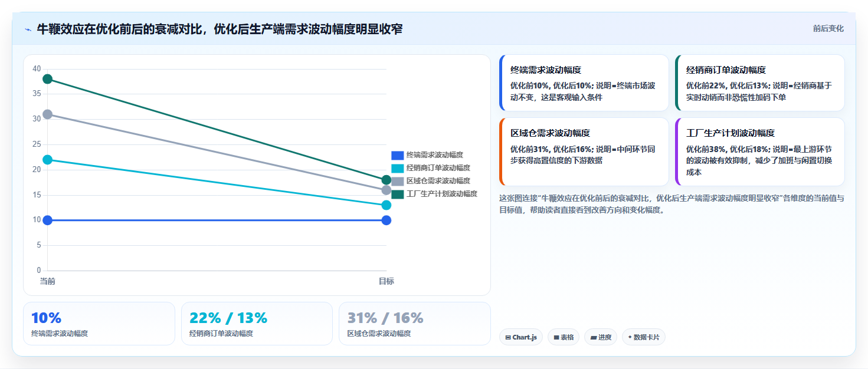The width and height of the screenshot is (868, 369).
Task: Select the green data point at 目标
Action: point(386,180)
